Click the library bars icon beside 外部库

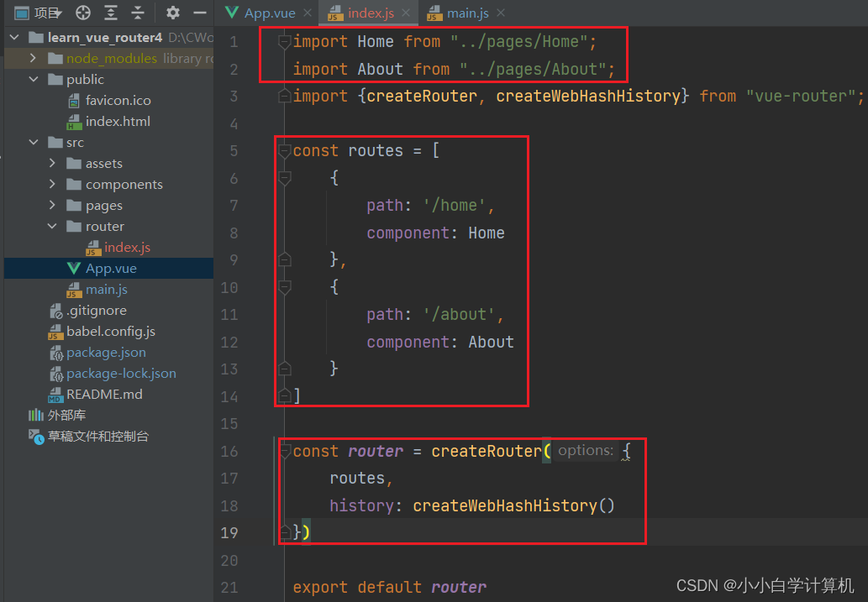coord(36,415)
